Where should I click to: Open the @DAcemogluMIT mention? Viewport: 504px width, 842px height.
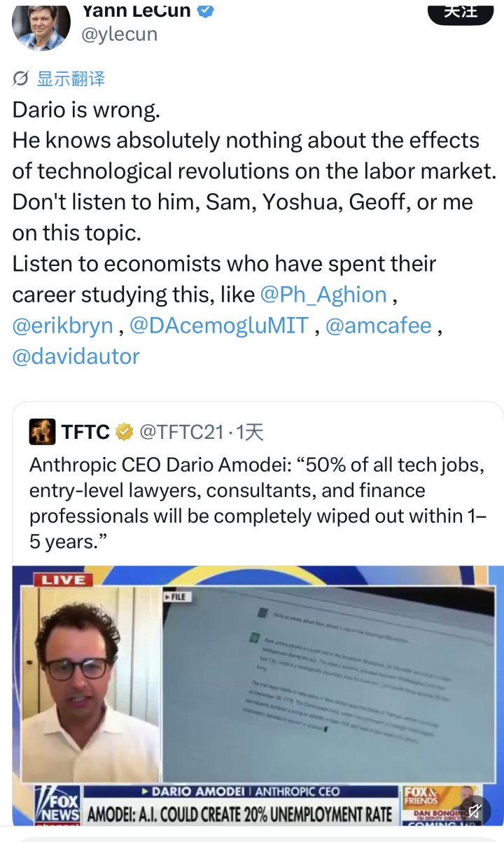click(x=218, y=325)
